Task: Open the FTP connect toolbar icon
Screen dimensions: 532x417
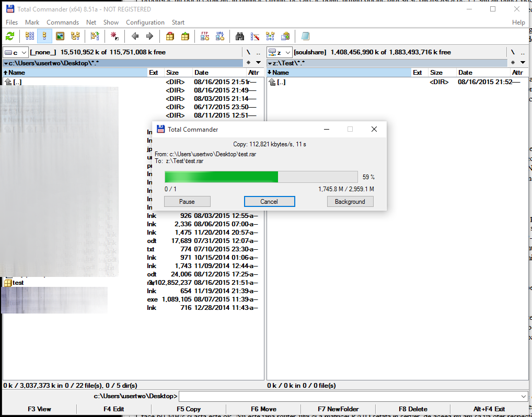Action: (205, 36)
